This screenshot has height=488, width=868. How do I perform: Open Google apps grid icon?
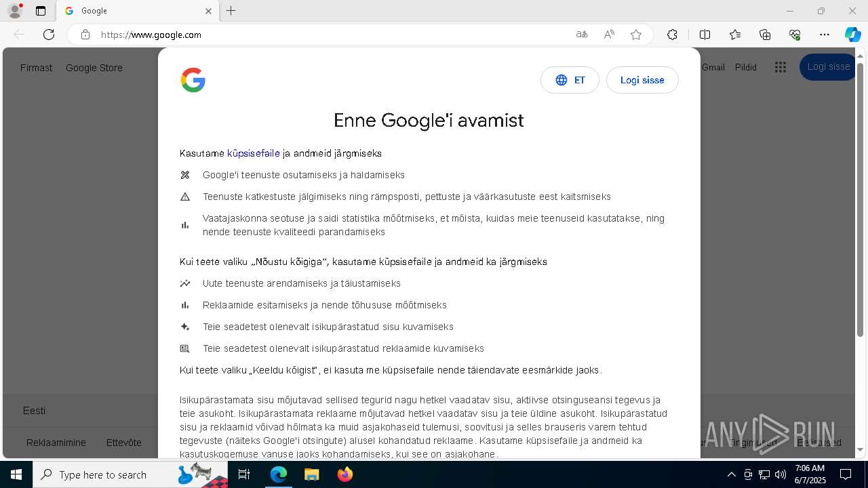coord(781,67)
